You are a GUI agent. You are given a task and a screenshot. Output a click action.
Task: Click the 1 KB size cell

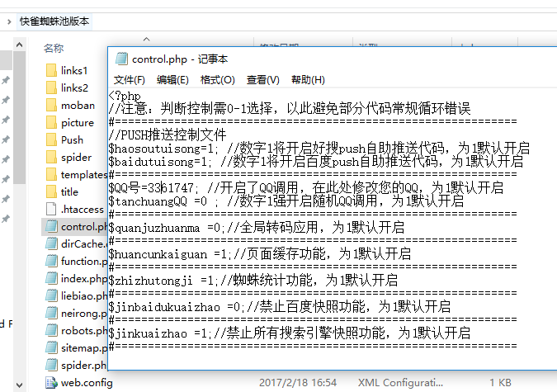coord(501,382)
